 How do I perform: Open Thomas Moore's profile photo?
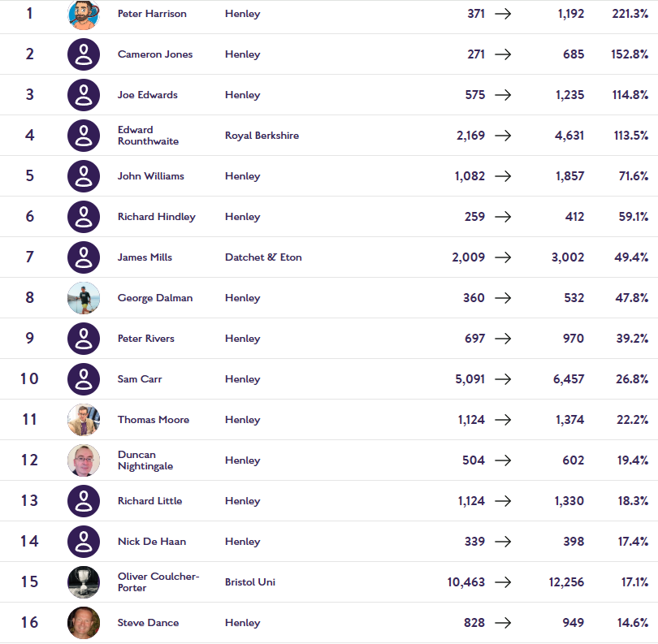click(x=84, y=420)
